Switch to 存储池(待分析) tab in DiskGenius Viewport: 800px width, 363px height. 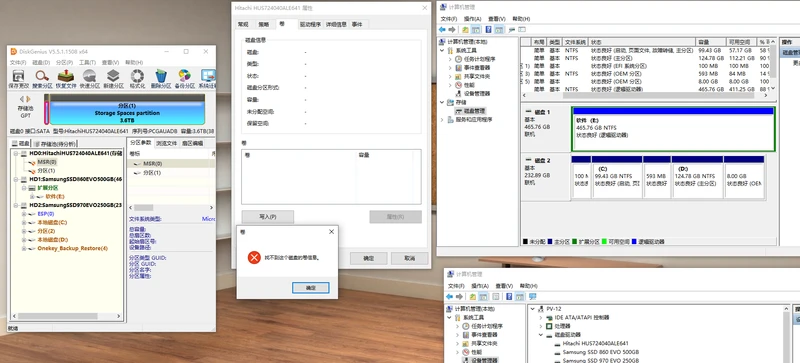coord(55,143)
